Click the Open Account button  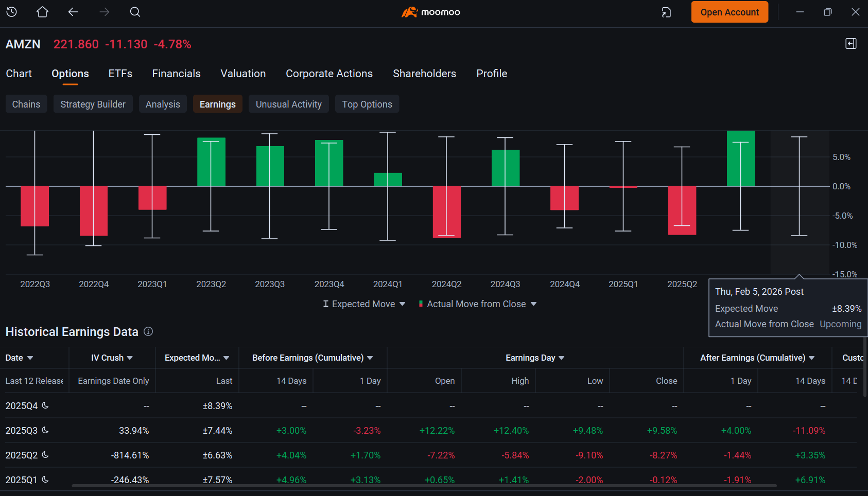tap(730, 12)
